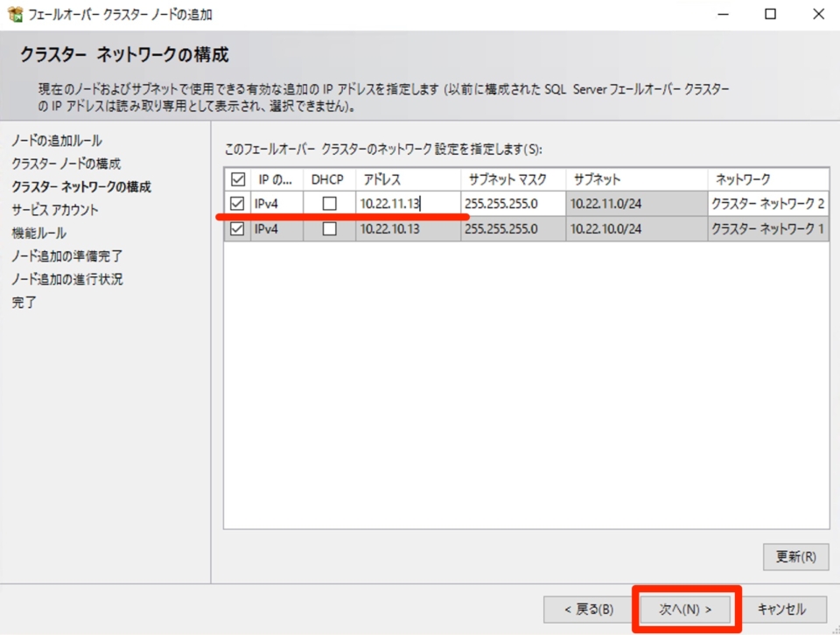Click the IP の... column header
The image size is (840, 635).
[277, 179]
